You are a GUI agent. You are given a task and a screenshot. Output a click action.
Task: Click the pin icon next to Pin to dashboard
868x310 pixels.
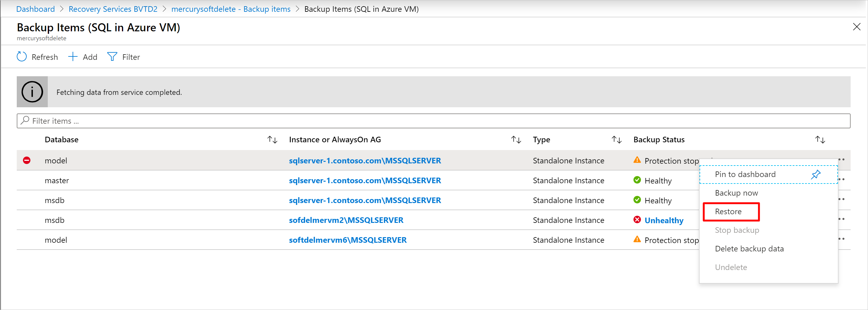click(816, 174)
